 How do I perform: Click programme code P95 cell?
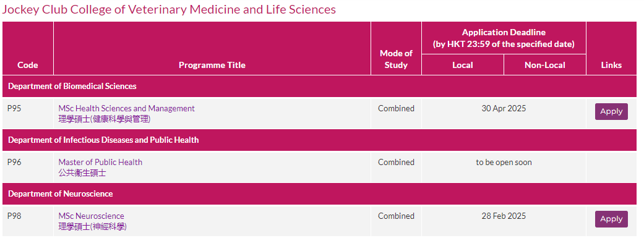(28, 114)
